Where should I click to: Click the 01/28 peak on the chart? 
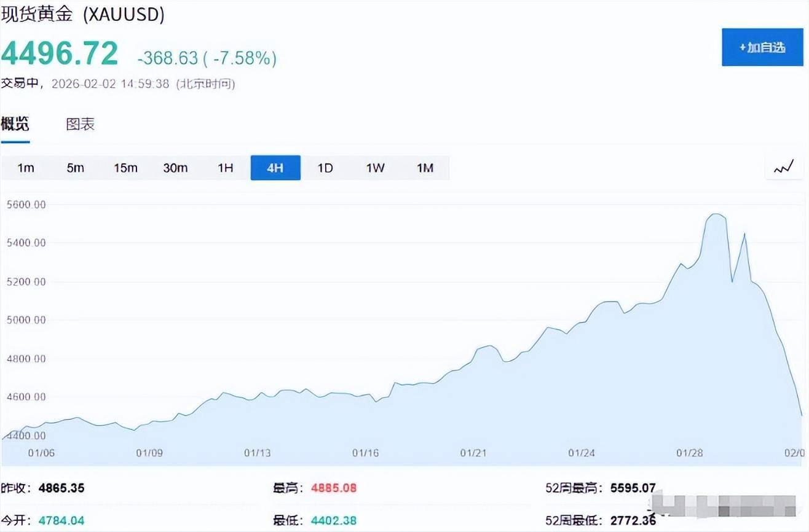click(714, 215)
